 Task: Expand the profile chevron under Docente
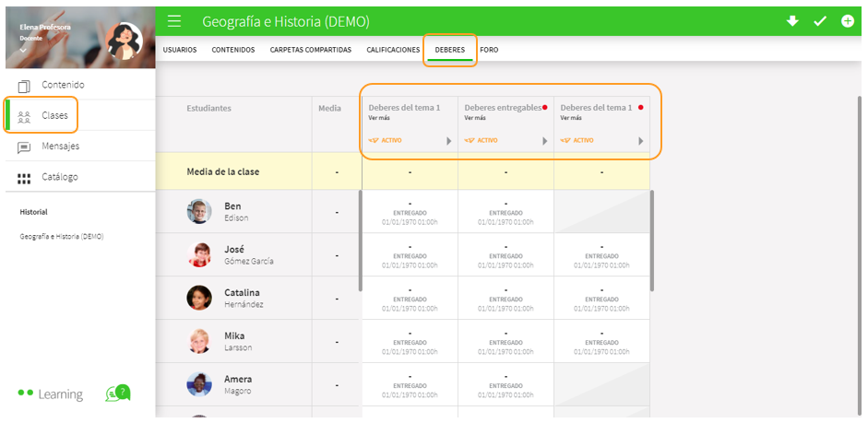(24, 51)
